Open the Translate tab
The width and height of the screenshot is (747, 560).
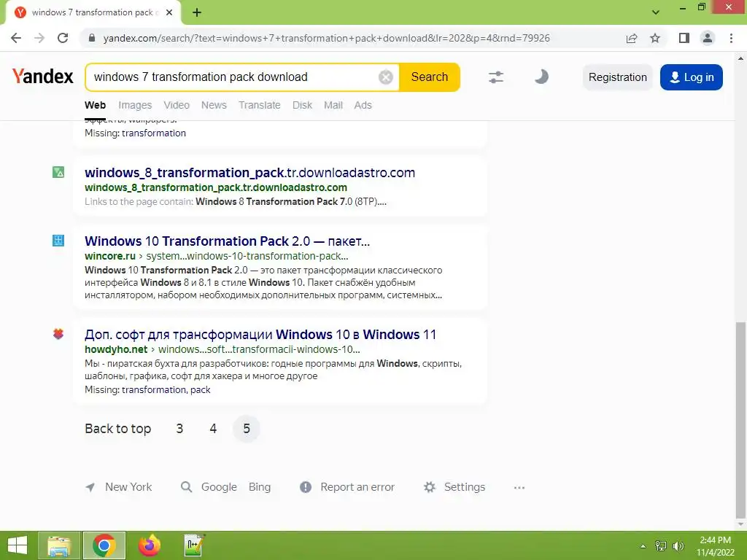point(260,105)
